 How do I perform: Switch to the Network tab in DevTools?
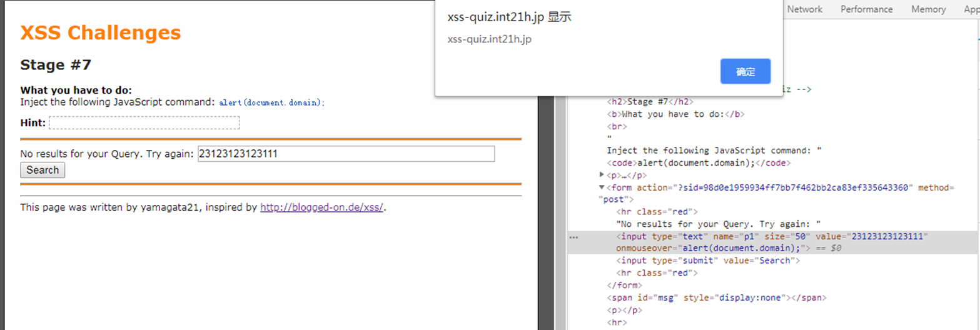pos(804,9)
